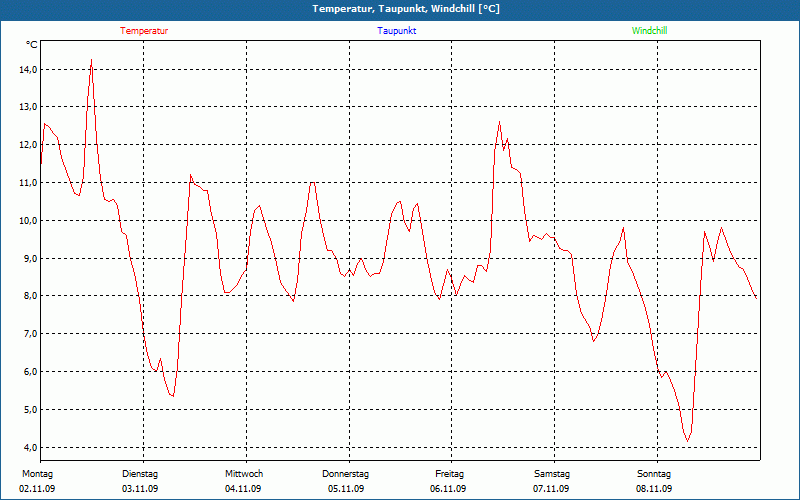
Task: Click the Monday temperature peak above 14,0
Action: [91, 60]
